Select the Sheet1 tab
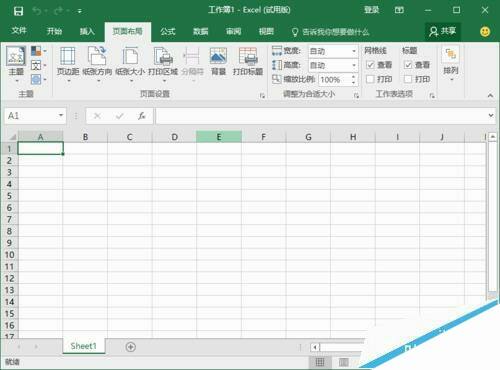 [x=84, y=346]
